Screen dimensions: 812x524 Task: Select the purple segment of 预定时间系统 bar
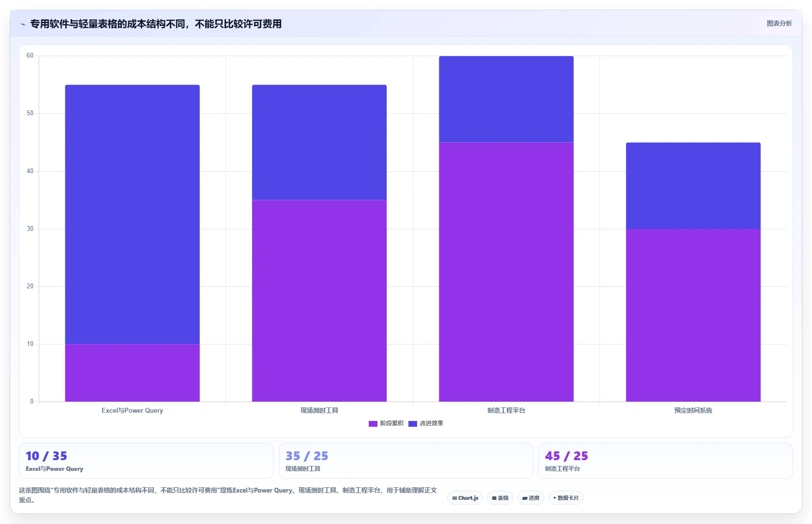pos(693,315)
